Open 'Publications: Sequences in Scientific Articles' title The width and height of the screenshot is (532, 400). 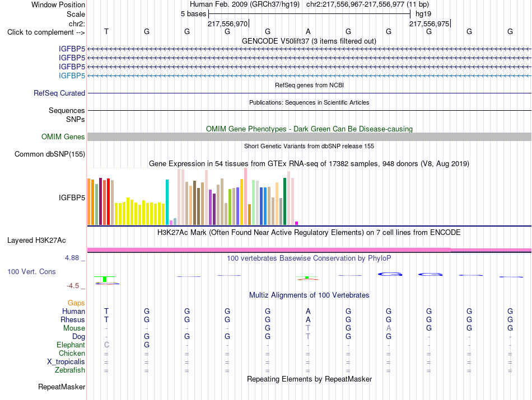pos(309,102)
